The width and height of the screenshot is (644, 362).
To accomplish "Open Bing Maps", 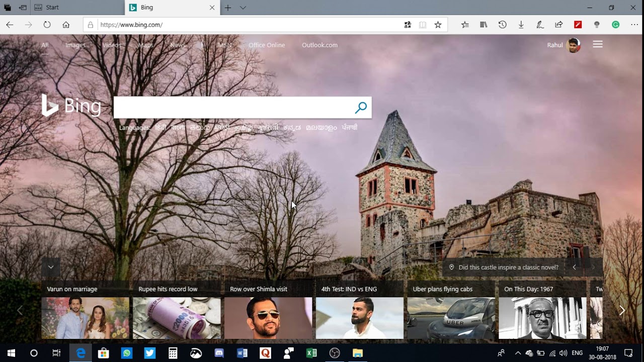I will (146, 45).
